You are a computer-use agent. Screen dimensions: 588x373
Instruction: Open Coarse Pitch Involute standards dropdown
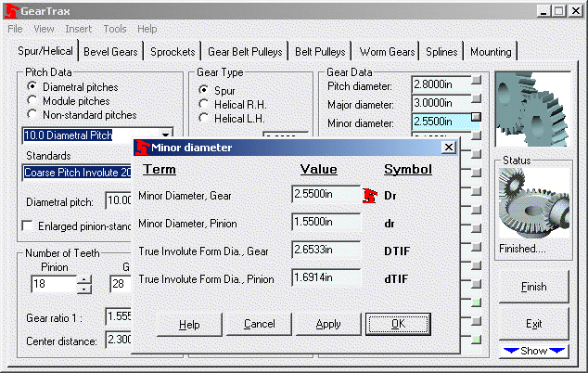(77, 173)
